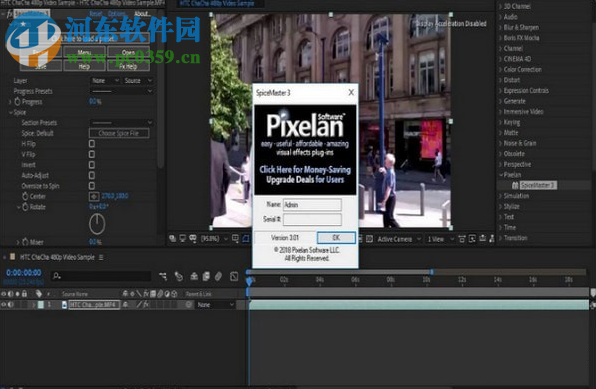Image resolution: width=596 pixels, height=389 pixels.
Task: Click the Open button in SpiceMaster effect
Action: coord(128,52)
